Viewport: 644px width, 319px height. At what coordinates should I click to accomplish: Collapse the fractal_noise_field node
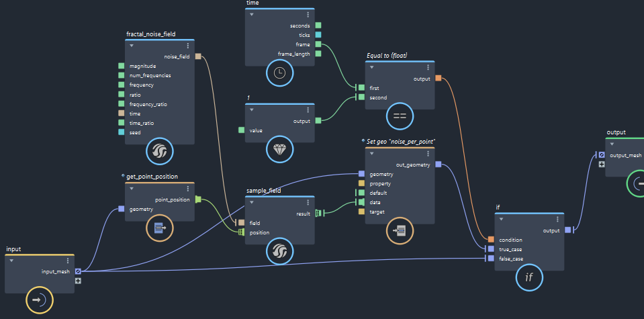click(x=132, y=46)
